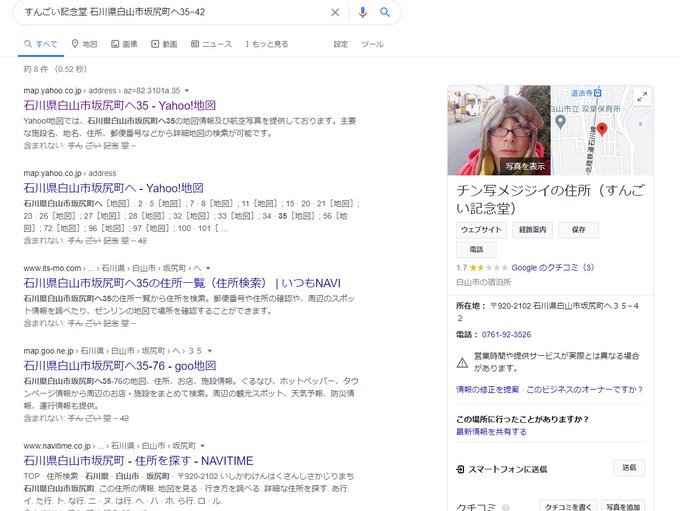
Task: Open 石川県白山市坂尻町 - 住所を探す - NAVITIME result
Action: (138, 461)
